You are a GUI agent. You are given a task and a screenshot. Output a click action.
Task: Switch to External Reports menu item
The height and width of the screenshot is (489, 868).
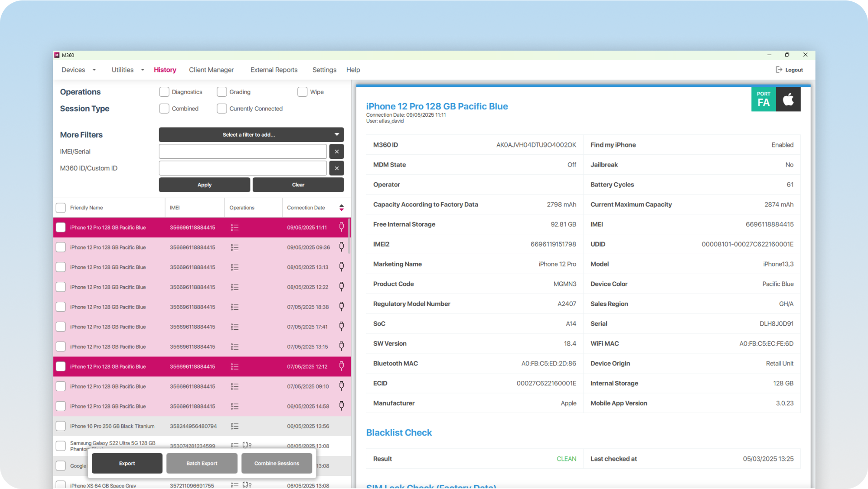274,70
